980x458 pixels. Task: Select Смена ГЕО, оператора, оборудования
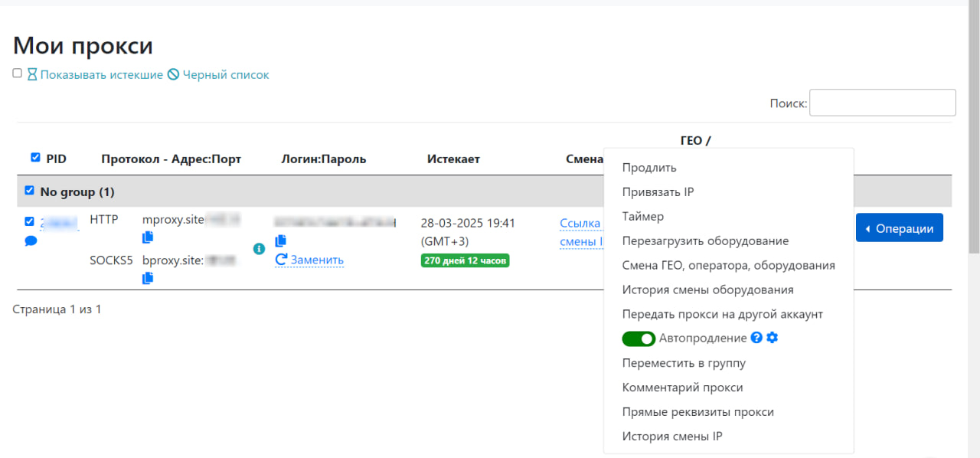(x=728, y=265)
